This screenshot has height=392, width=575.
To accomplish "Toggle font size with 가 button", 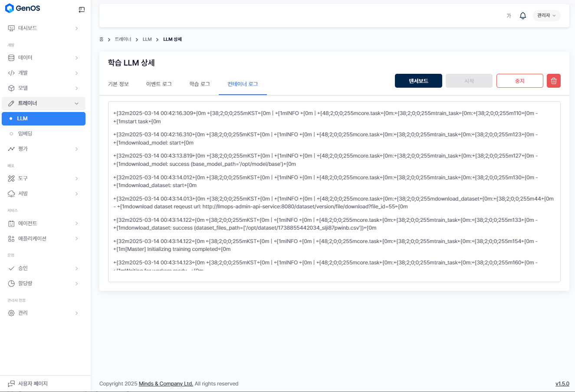I will click(x=509, y=16).
